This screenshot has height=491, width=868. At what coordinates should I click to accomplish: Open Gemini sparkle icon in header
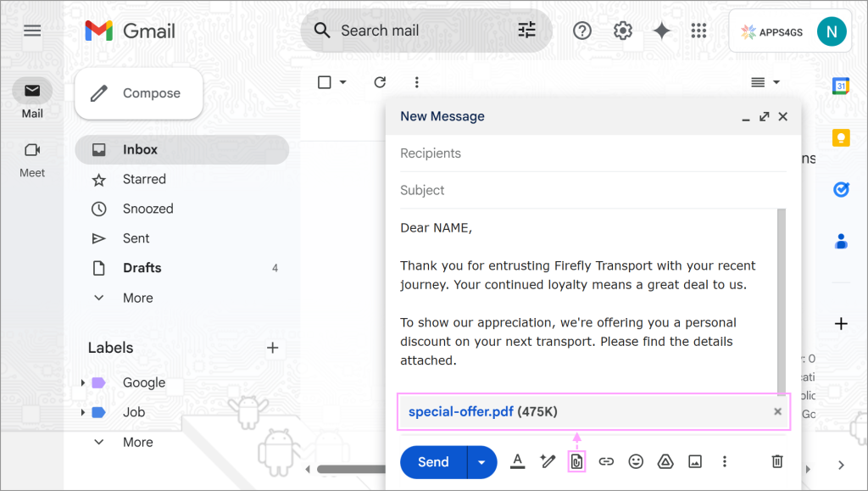click(x=662, y=31)
